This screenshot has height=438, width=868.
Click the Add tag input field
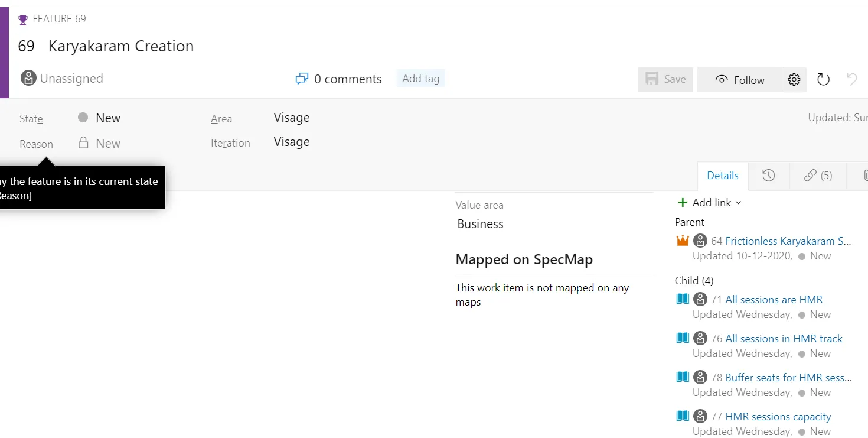pyautogui.click(x=420, y=77)
